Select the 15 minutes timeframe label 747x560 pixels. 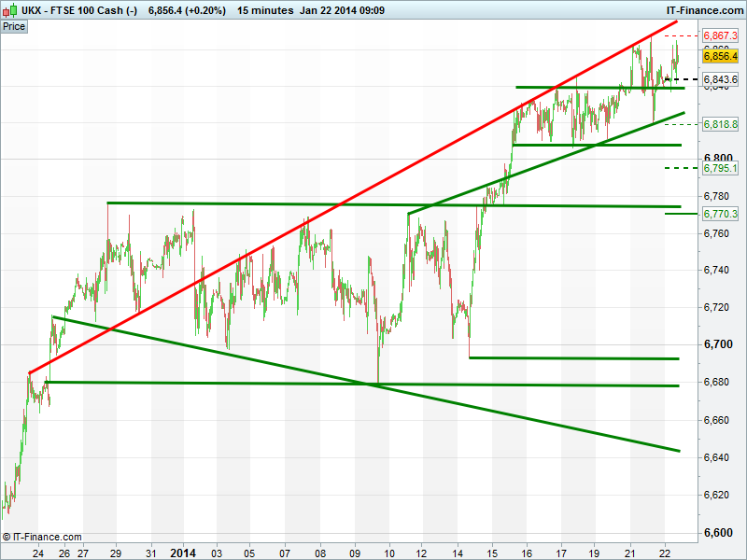coord(263,10)
